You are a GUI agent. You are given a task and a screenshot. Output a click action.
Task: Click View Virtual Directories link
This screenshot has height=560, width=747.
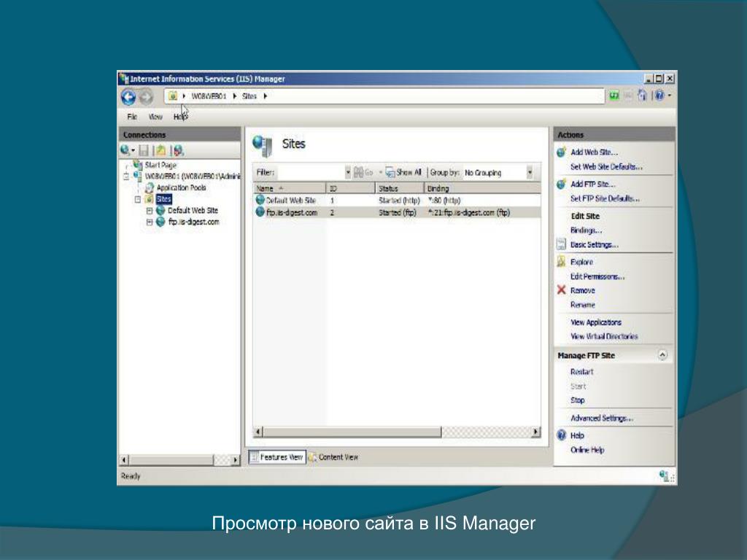tap(604, 336)
